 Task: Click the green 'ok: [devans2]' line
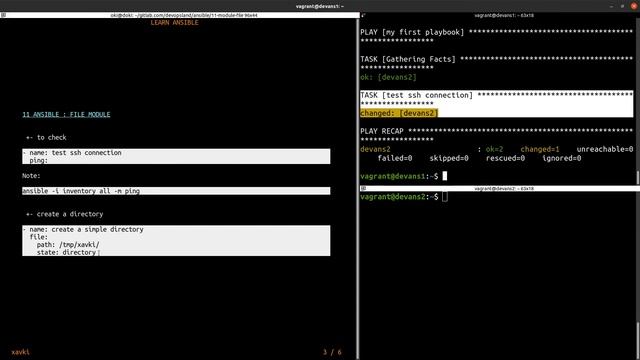click(388, 77)
